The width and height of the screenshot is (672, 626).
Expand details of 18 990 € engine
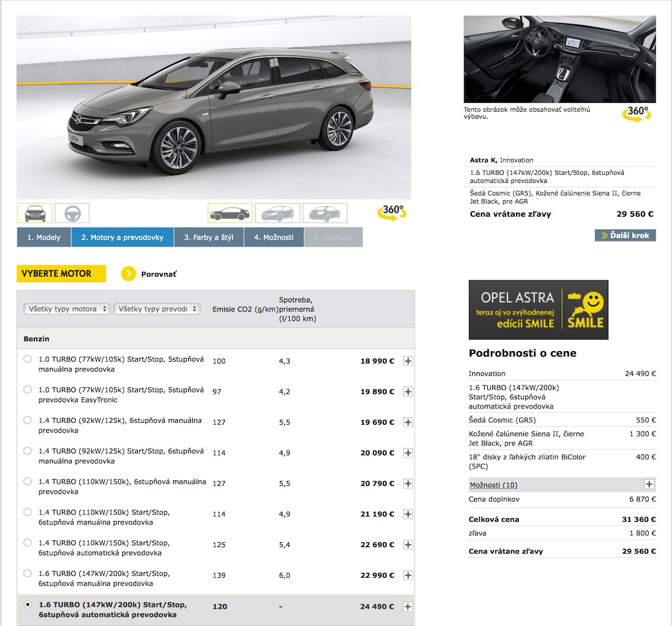point(408,361)
